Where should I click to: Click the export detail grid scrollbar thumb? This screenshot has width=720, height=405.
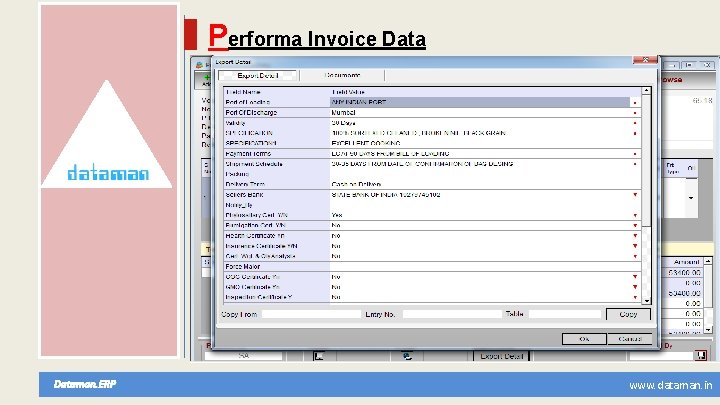coord(646,161)
